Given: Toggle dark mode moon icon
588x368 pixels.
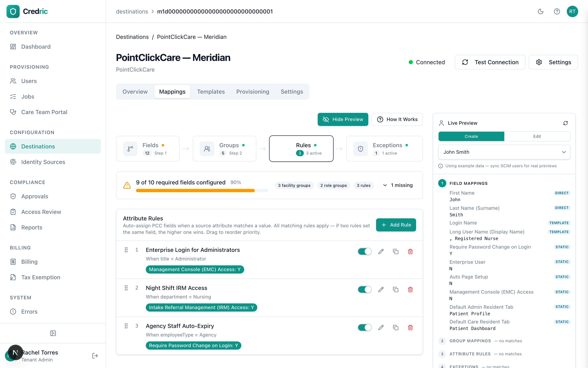Looking at the screenshot, I should (540, 11).
